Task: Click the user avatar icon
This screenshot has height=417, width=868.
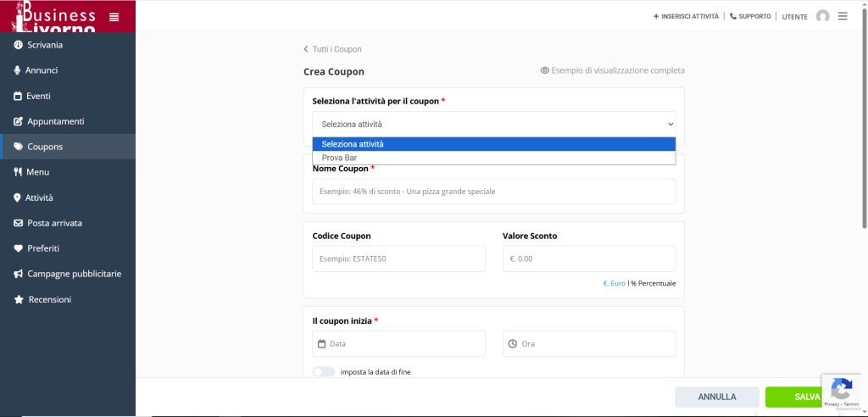Action: (x=822, y=16)
